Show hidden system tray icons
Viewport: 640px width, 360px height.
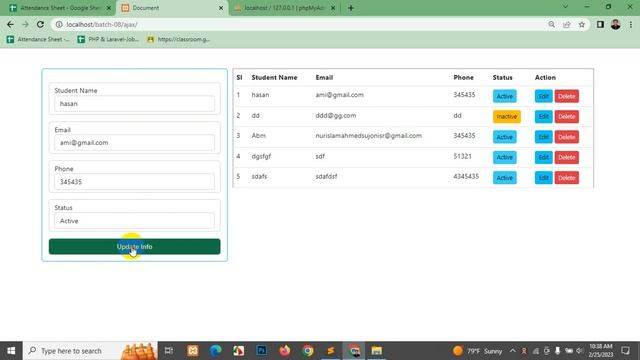513,351
